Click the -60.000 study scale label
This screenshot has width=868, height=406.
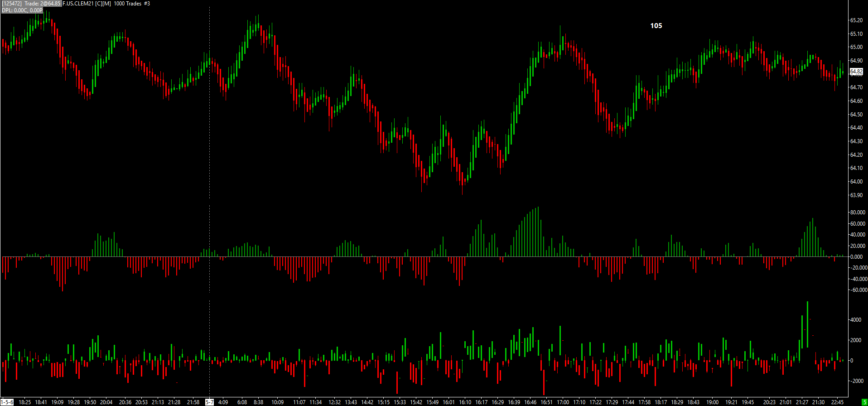858,290
